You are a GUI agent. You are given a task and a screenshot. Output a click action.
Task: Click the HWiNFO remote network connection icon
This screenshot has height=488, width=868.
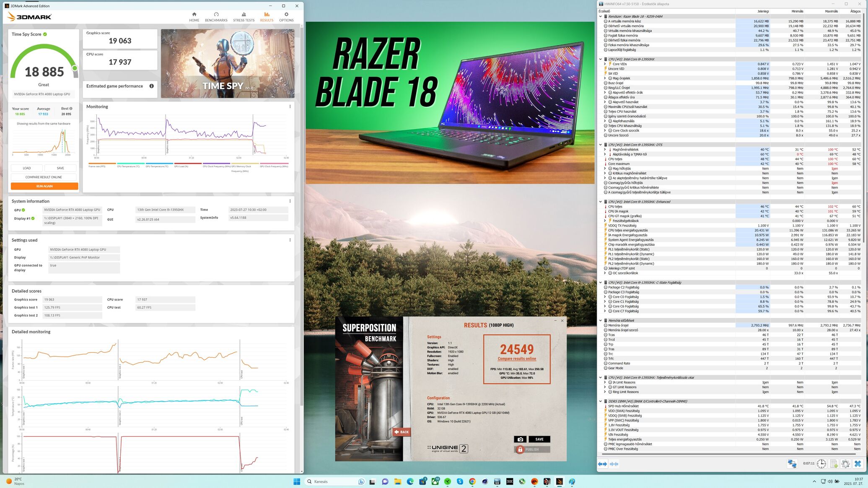[792, 464]
